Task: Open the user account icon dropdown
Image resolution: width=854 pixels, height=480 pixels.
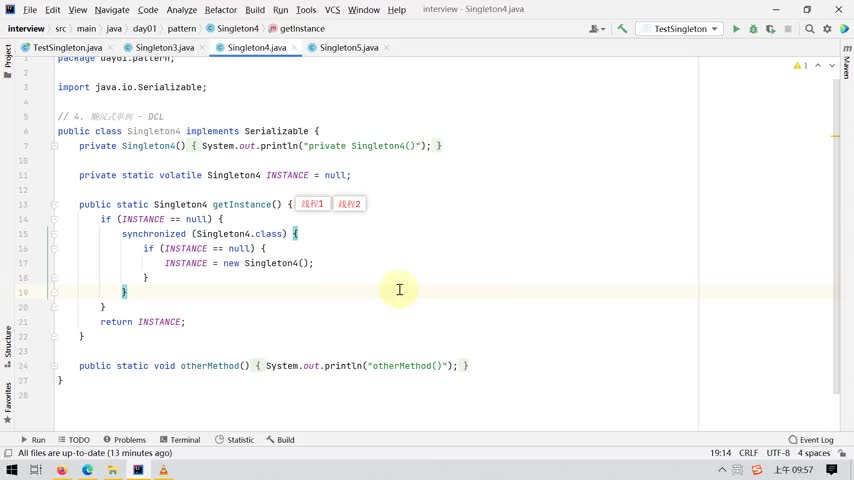Action: pyautogui.click(x=597, y=29)
